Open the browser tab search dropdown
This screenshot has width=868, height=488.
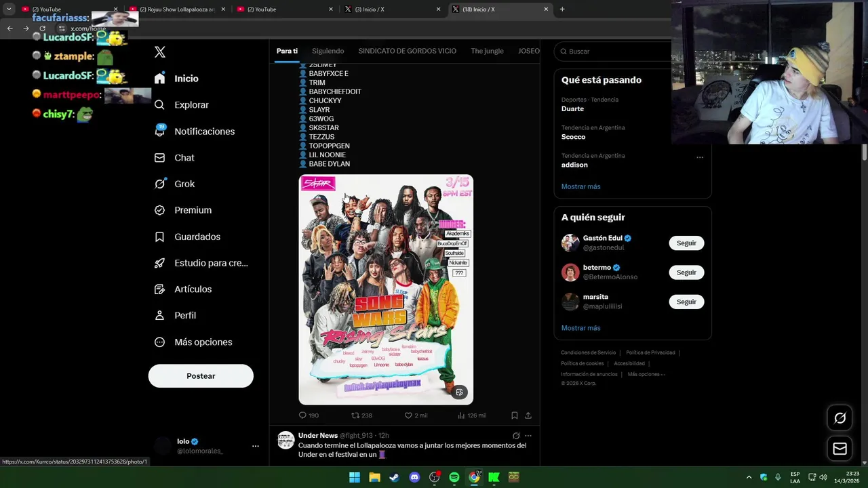pyautogui.click(x=9, y=9)
